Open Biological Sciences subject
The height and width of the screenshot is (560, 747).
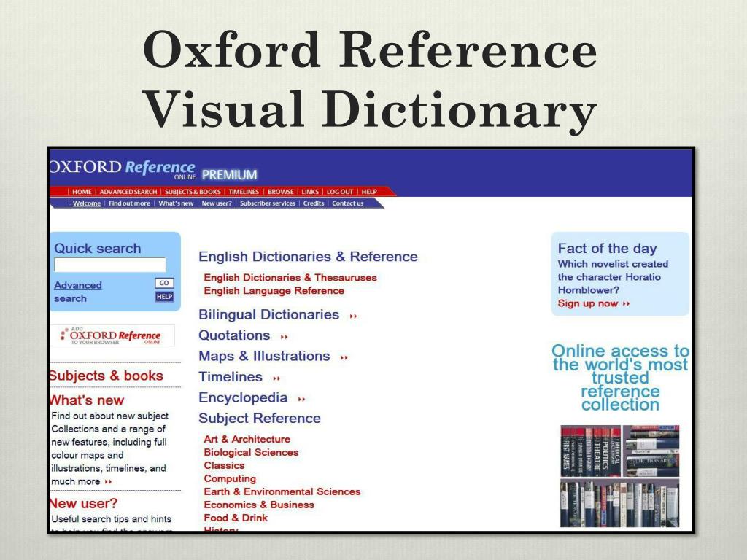pos(251,452)
